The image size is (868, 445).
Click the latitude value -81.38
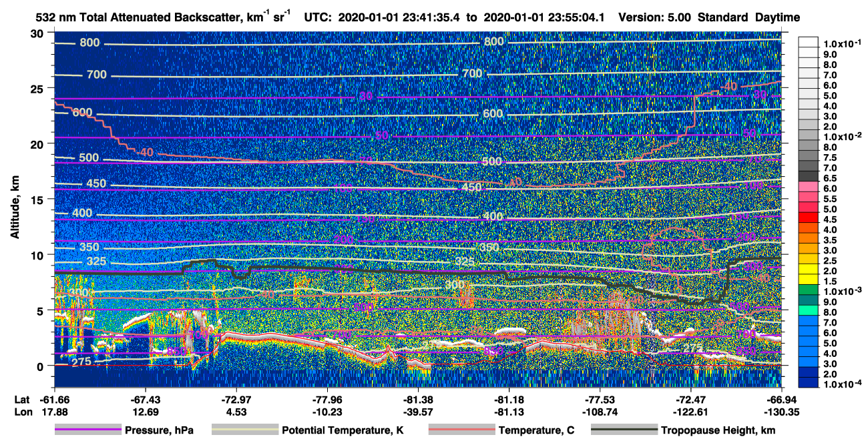click(417, 399)
